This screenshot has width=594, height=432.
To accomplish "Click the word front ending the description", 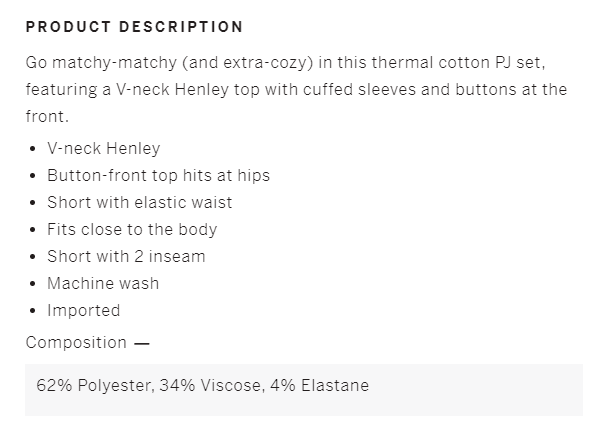I will click(45, 117).
